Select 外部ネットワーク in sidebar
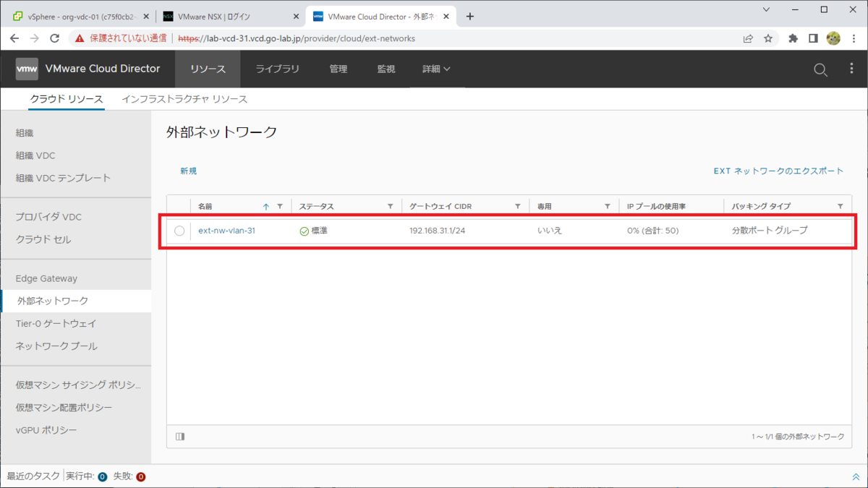Screen dimensions: 868x488 [x=76, y=301]
